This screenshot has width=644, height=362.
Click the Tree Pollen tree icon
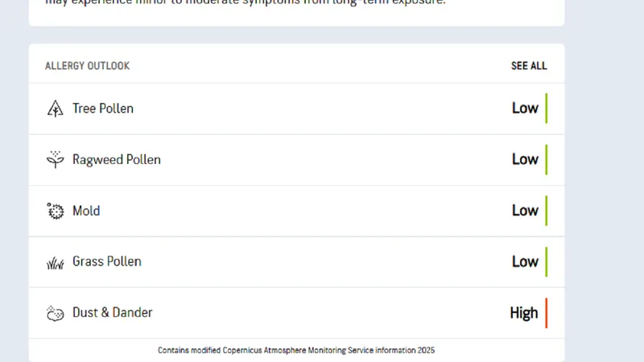55,109
